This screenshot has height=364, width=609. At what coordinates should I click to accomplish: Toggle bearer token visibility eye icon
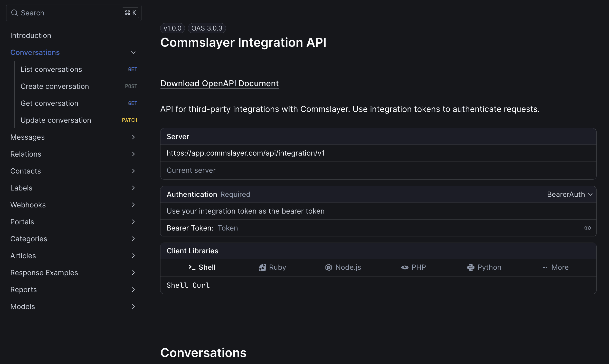coord(587,228)
